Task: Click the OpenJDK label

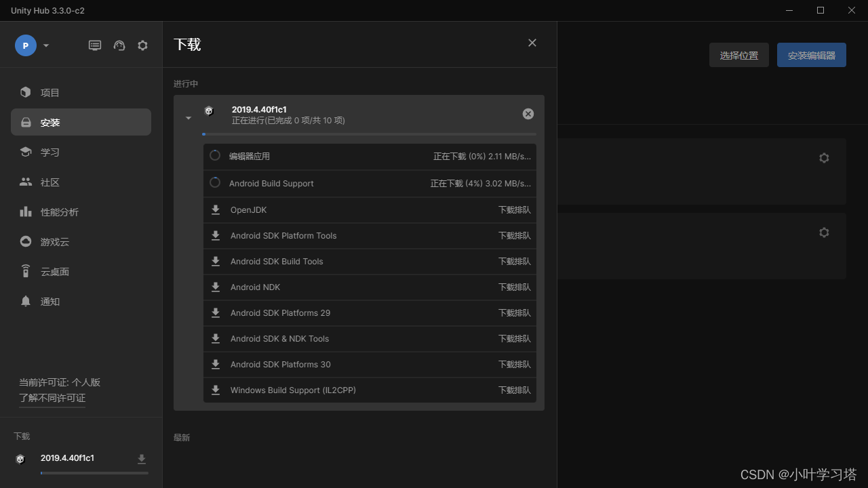Action: (x=249, y=210)
